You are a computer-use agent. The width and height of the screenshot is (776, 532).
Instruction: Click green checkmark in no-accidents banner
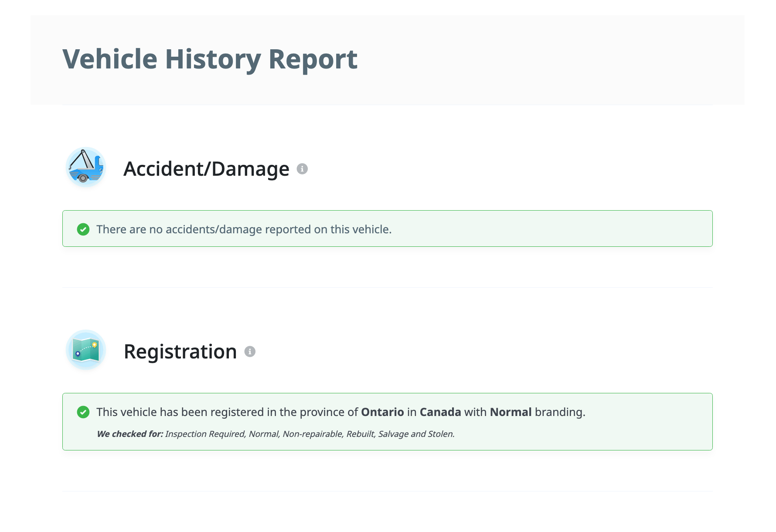tap(83, 229)
